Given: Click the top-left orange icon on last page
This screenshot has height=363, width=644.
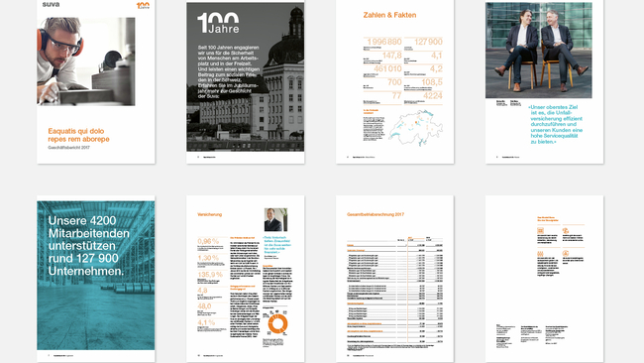Looking at the screenshot, I should coord(541,231).
